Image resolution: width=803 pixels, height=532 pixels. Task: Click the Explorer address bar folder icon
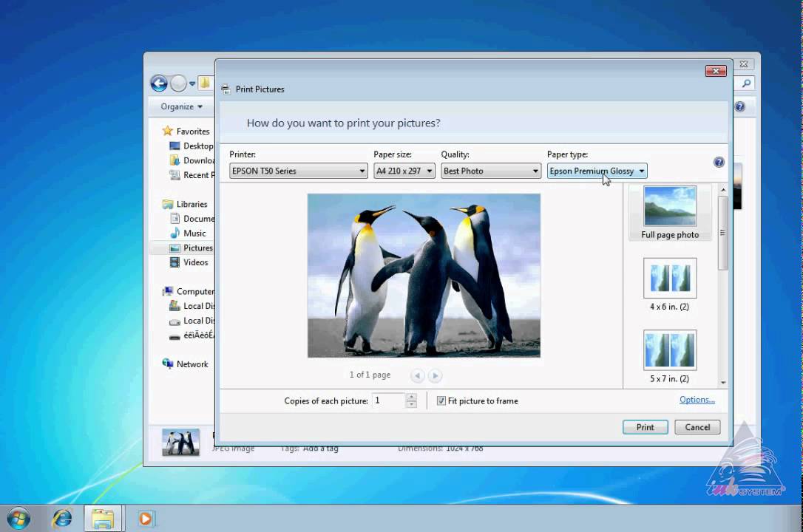[205, 83]
